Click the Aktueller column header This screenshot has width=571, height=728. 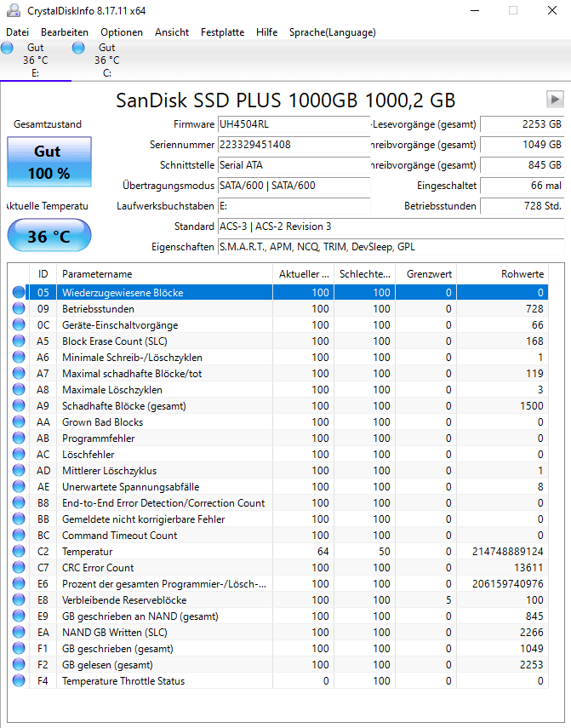pos(303,274)
